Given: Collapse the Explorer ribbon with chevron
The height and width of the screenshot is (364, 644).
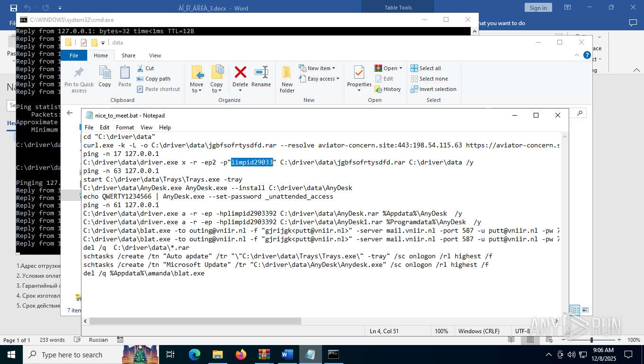Looking at the screenshot, I should tap(576, 56).
